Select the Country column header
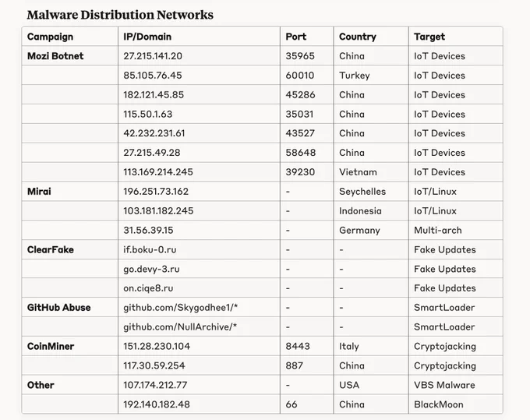 [x=358, y=37]
